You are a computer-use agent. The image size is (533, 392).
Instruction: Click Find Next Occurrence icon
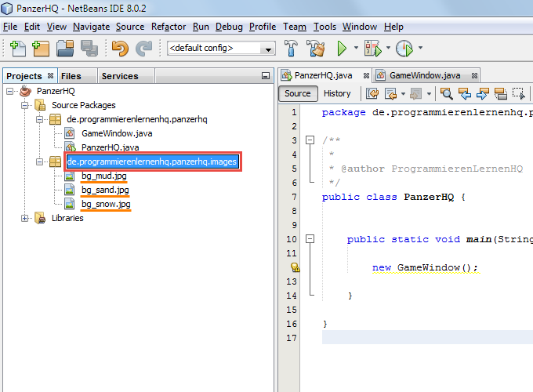click(482, 93)
